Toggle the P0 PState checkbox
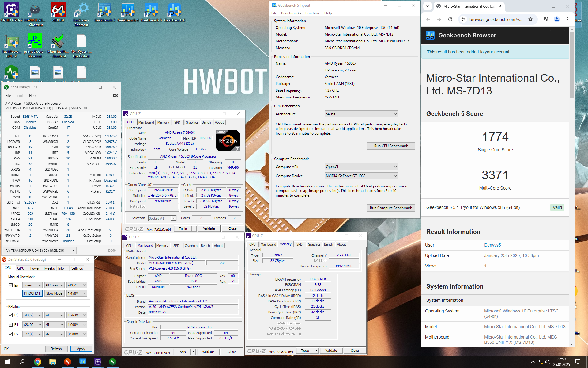 (x=11, y=315)
